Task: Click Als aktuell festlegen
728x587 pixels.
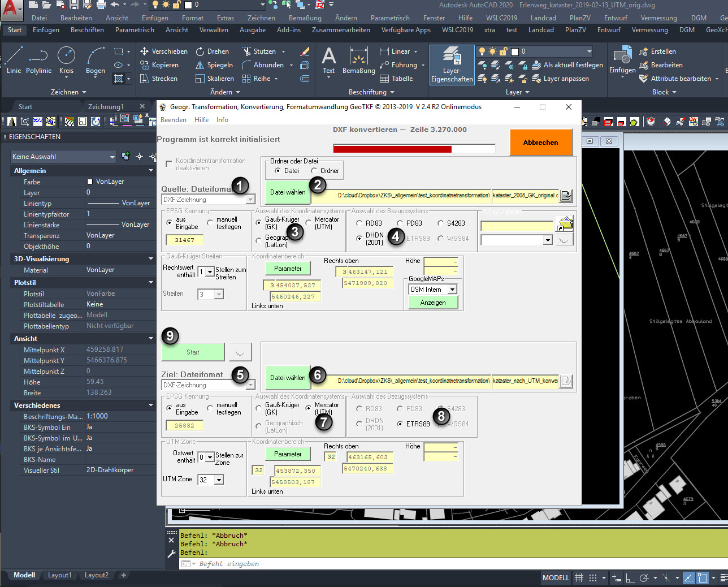Action: point(567,65)
